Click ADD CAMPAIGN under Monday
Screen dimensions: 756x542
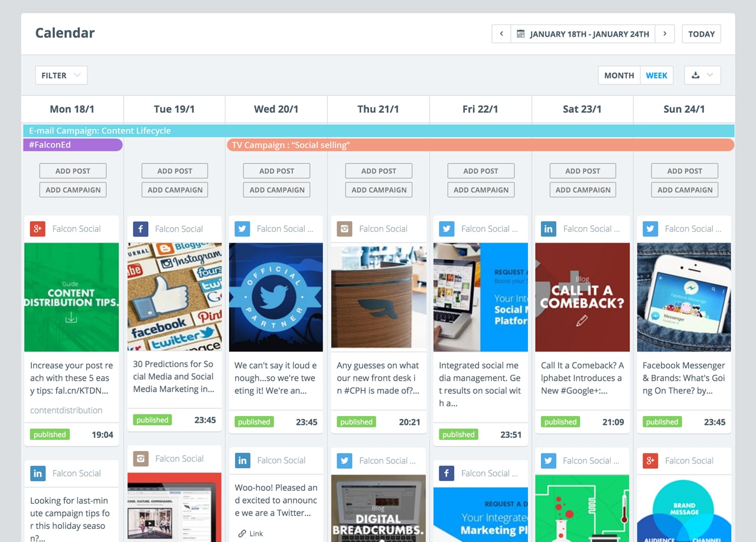click(x=73, y=190)
